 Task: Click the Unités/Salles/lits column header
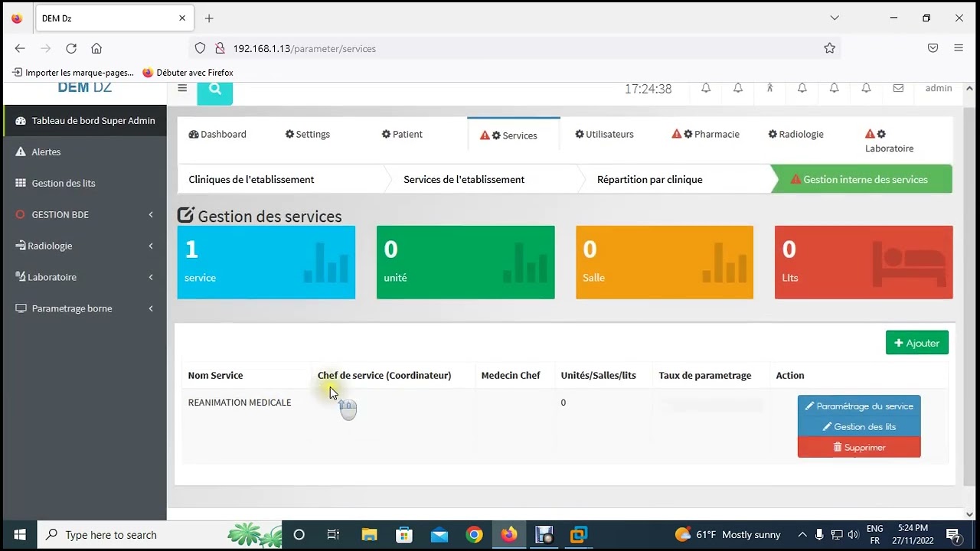599,375
